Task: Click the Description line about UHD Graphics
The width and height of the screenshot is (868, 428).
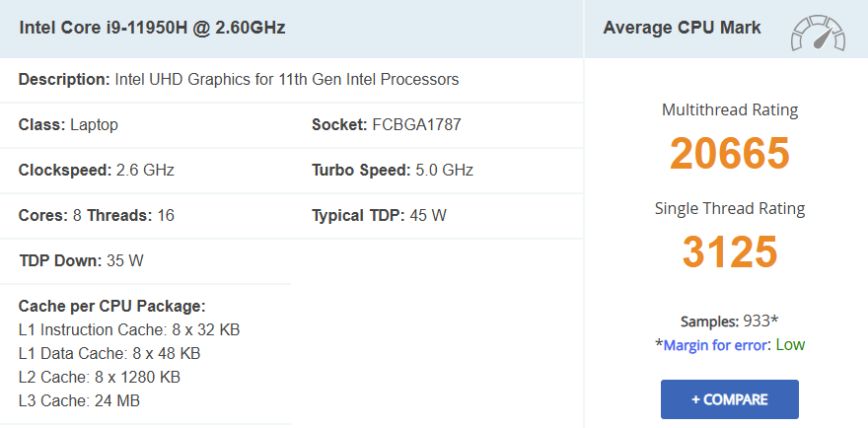Action: pyautogui.click(x=239, y=79)
